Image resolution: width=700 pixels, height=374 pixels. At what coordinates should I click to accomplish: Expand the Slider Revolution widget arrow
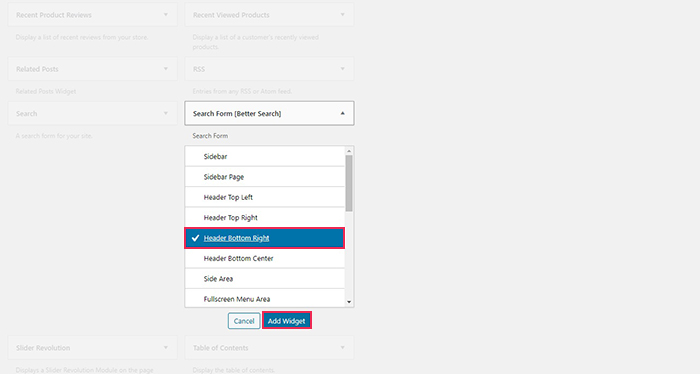(x=166, y=348)
